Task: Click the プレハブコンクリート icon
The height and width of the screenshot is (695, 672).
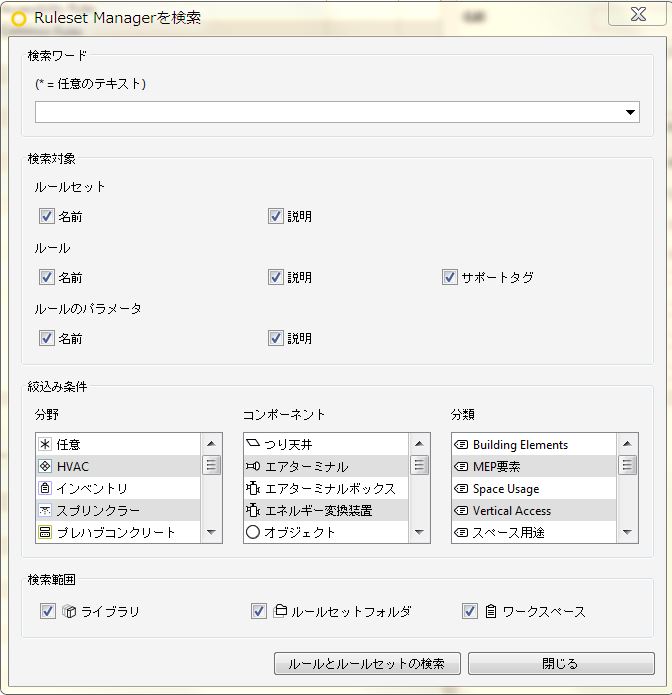Action: point(45,532)
